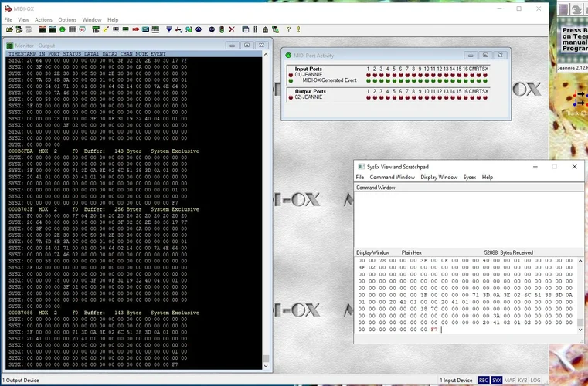This screenshot has width=588, height=386.
Task: Click the grid-pattern toolbar icon
Action: click(x=72, y=29)
